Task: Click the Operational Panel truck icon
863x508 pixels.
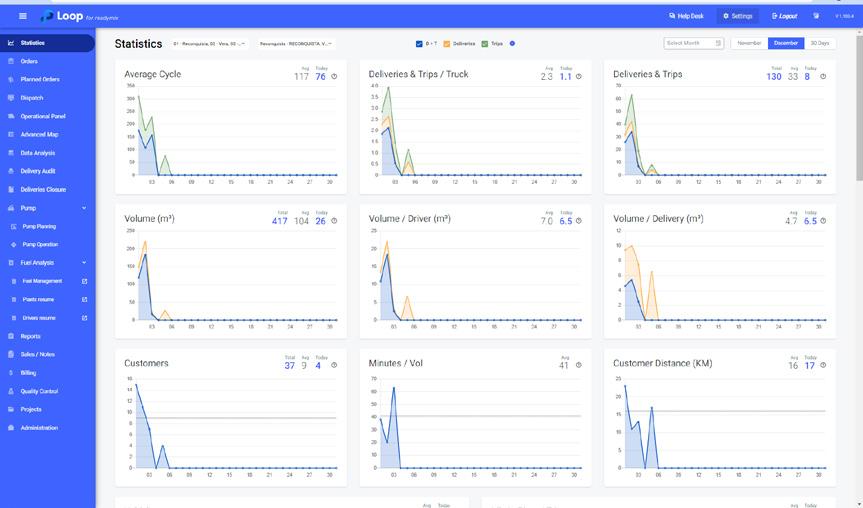Action: 10,116
